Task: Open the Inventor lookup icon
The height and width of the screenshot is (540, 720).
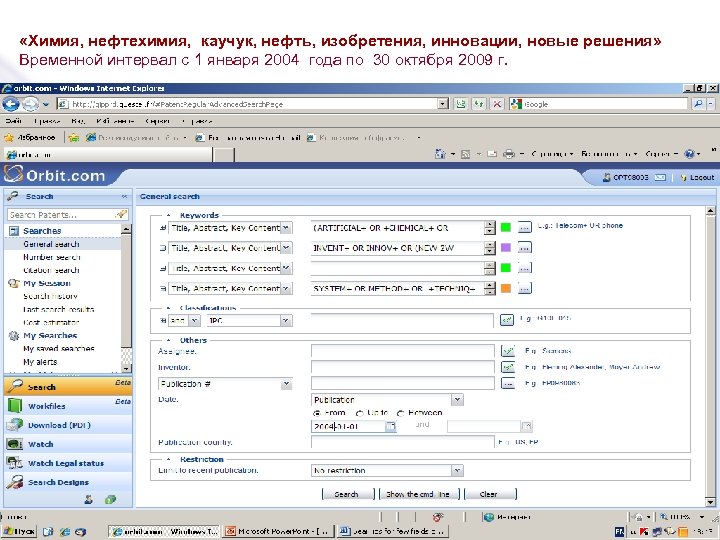Action: [x=508, y=367]
